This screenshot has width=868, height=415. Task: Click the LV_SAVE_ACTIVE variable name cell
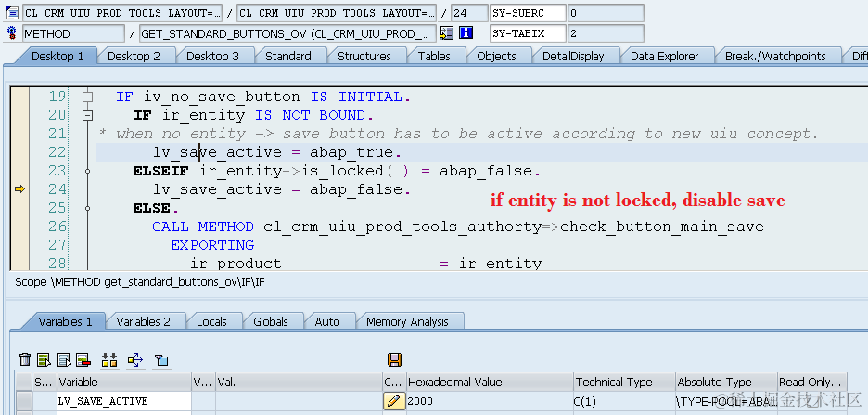coord(124,401)
